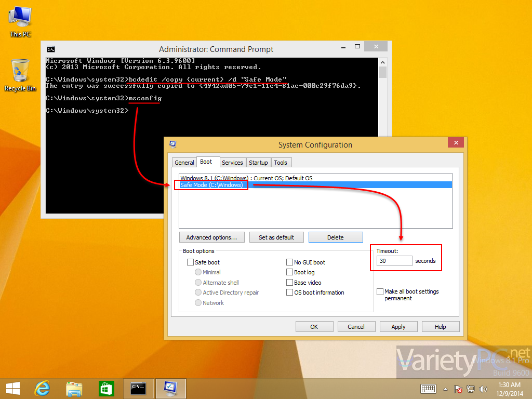Switch to the Command Prompt taskbar icon
The image size is (532, 399).
[x=138, y=388]
